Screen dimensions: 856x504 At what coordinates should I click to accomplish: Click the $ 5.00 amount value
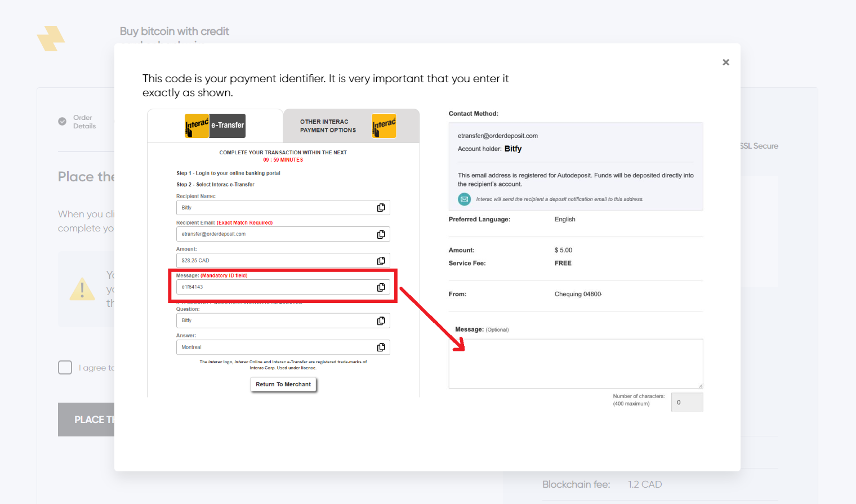tap(563, 251)
